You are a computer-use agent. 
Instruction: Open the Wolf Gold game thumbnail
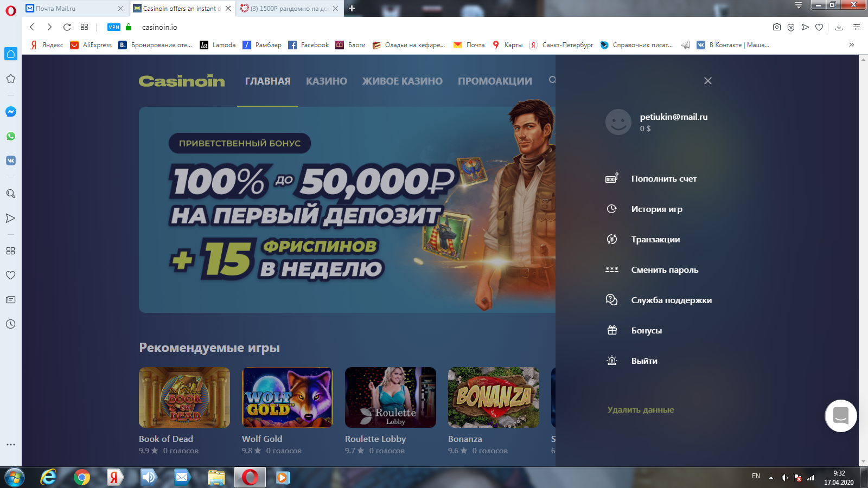click(x=288, y=397)
